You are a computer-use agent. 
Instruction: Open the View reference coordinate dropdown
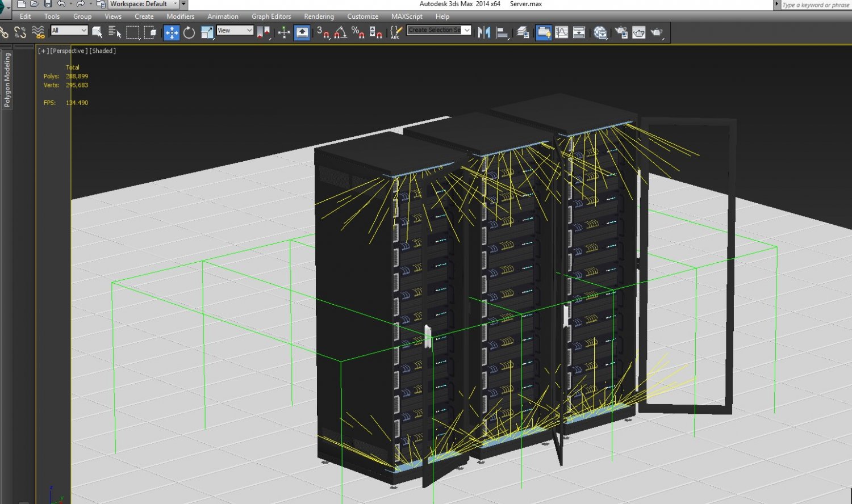(235, 30)
